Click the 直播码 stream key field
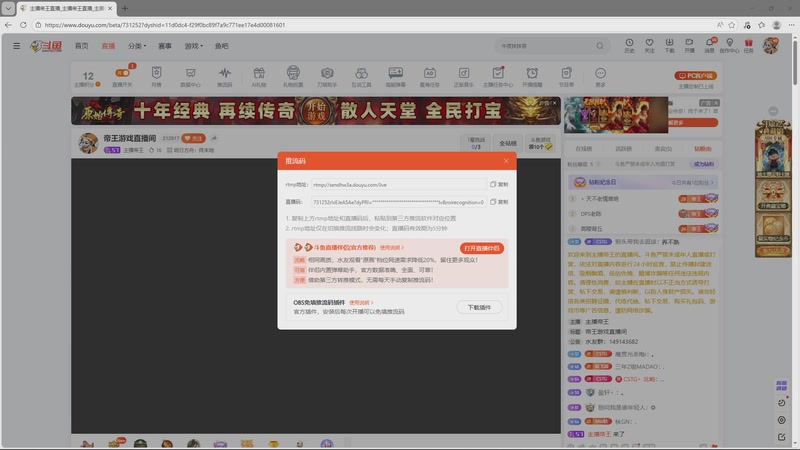The image size is (800, 450). (398, 202)
